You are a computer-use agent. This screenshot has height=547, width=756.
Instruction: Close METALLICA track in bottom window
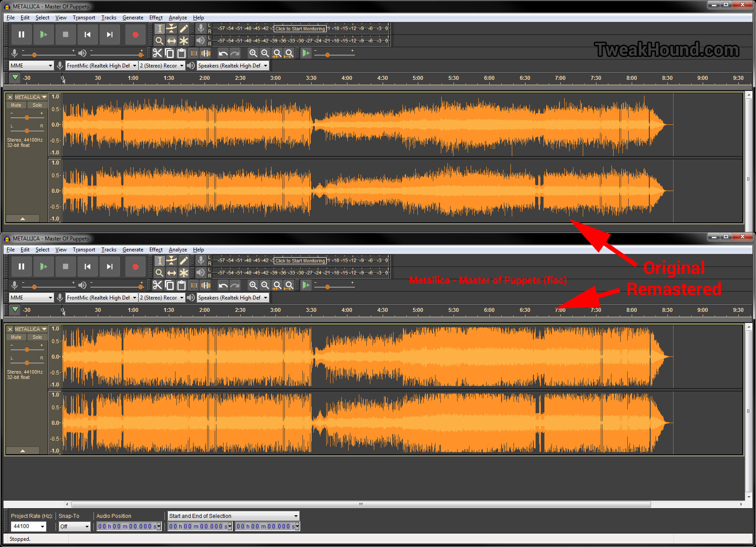[10, 329]
